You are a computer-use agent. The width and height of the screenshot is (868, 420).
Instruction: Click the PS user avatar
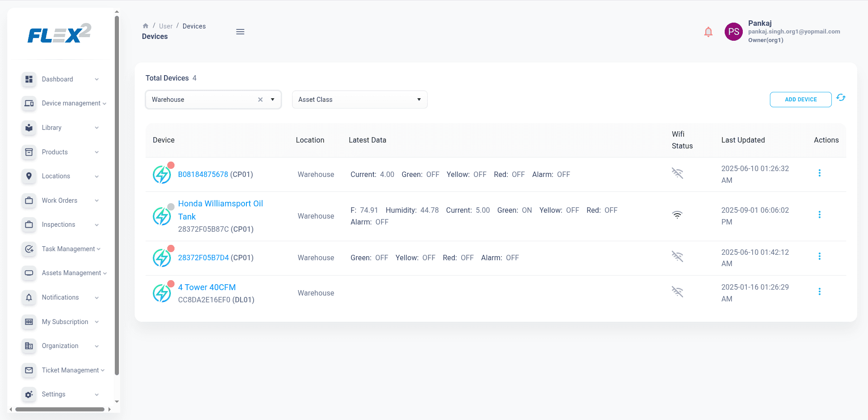[x=733, y=32]
